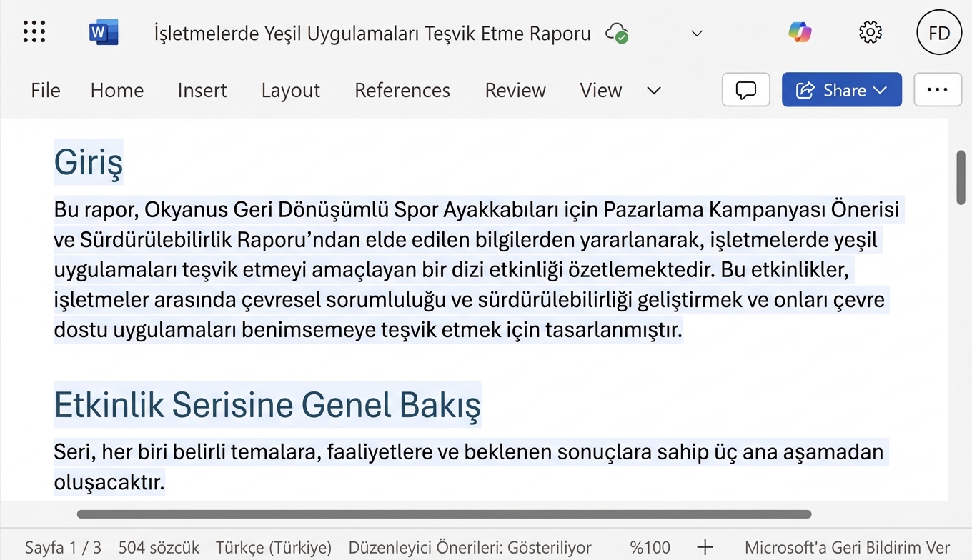This screenshot has width=972, height=560.
Task: Click Microsoft'a Geri Bildirim Ver link
Action: tap(847, 547)
